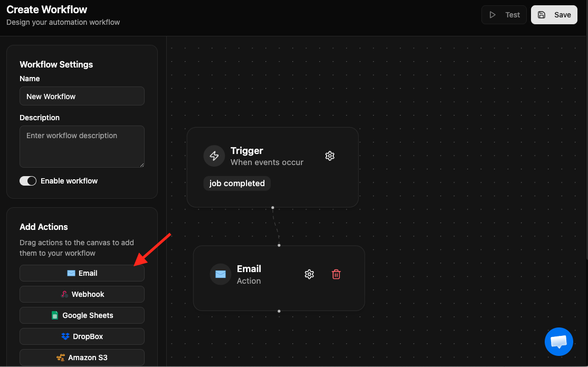Select the Webhook action
588x367 pixels.
click(82, 294)
